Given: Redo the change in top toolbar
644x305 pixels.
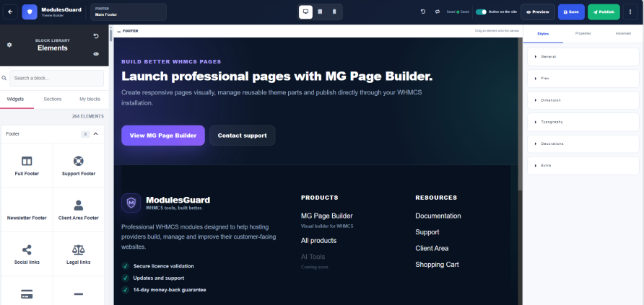Looking at the screenshot, I should click(x=438, y=12).
